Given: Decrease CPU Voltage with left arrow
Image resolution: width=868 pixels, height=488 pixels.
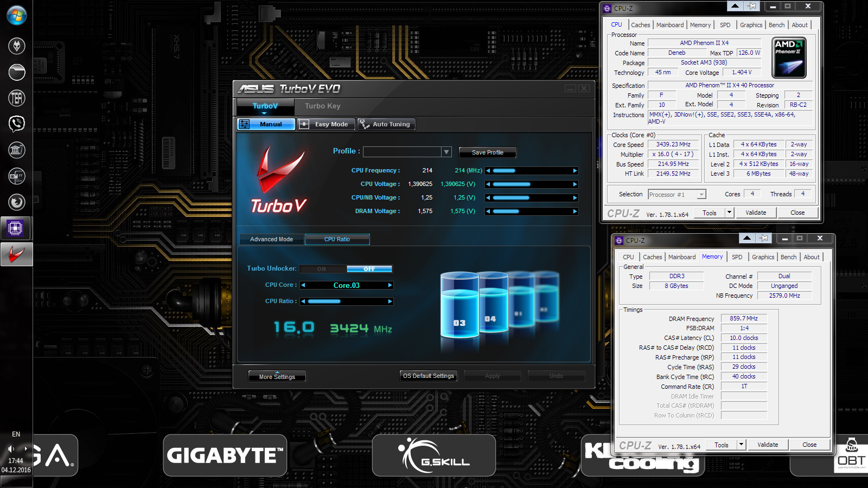Looking at the screenshot, I should [488, 184].
